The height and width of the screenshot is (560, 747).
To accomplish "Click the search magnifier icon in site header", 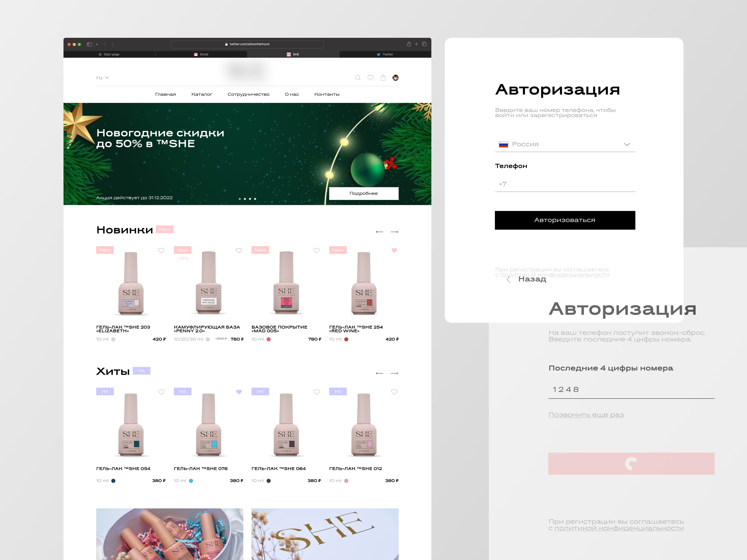I will 358,78.
